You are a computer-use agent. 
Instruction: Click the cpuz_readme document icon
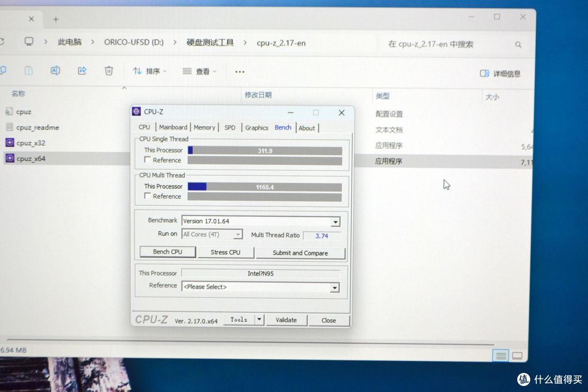pyautogui.click(x=9, y=127)
